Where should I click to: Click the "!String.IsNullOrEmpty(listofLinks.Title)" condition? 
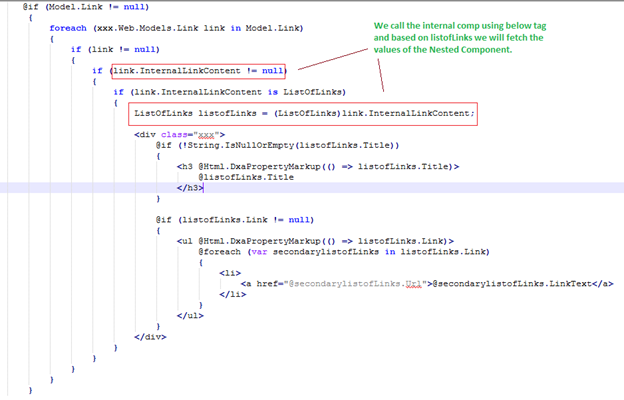(287, 145)
